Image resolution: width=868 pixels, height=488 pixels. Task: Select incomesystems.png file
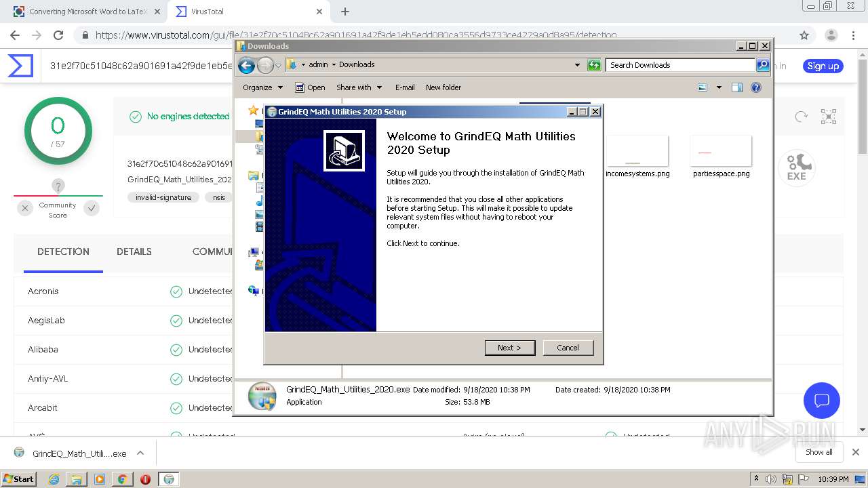click(637, 157)
